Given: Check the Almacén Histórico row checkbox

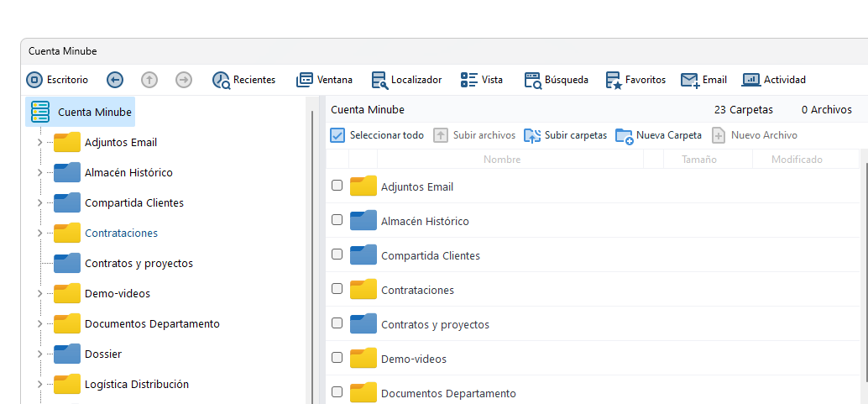Looking at the screenshot, I should [x=337, y=219].
